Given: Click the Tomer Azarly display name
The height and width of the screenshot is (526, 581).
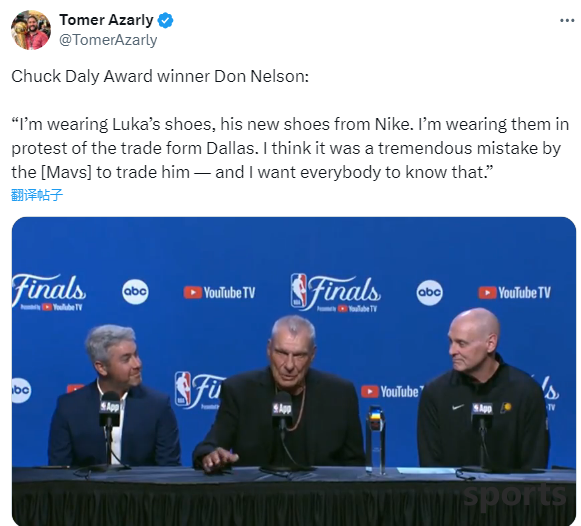Looking at the screenshot, I should pos(106,20).
